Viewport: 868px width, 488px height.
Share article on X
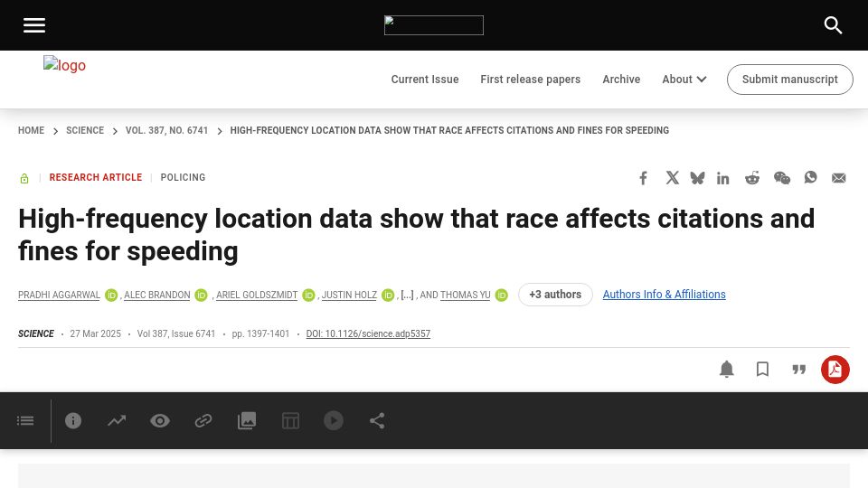click(672, 178)
